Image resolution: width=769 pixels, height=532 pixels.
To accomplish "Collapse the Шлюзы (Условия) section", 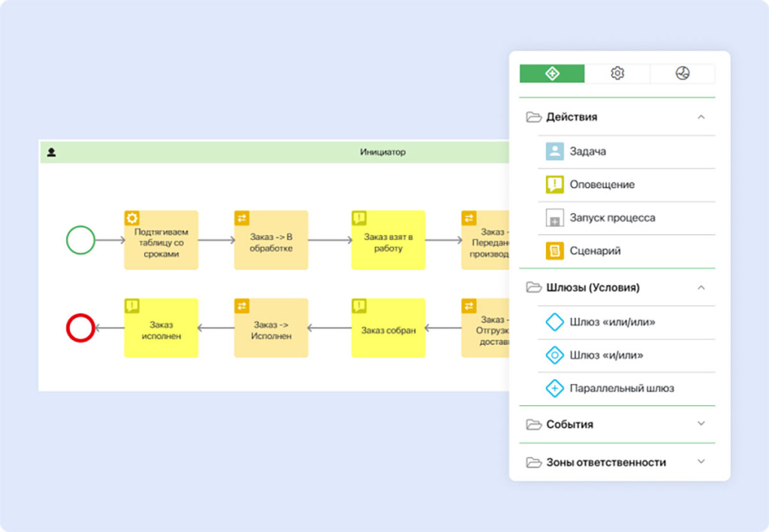I will coord(701,287).
